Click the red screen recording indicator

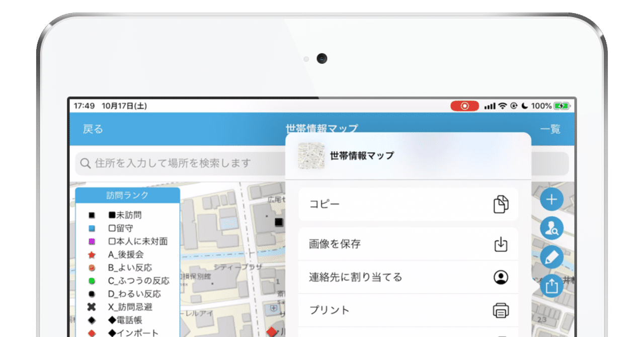465,106
